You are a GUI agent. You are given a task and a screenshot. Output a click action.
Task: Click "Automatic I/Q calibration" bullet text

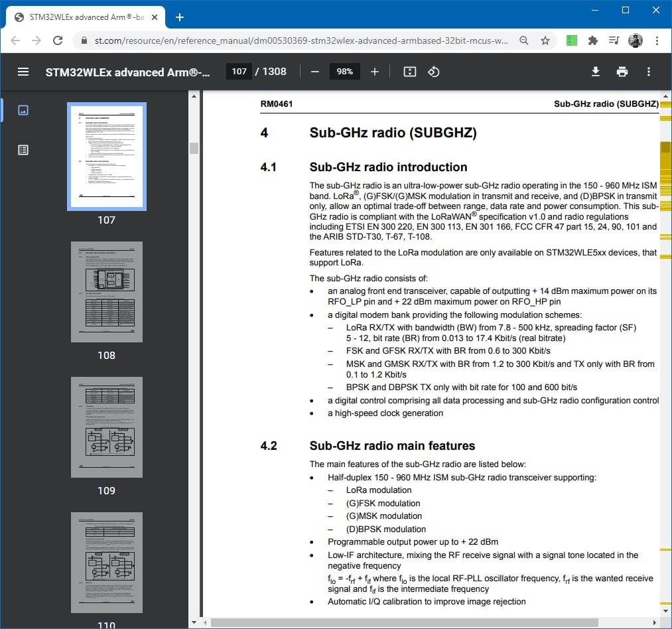(x=427, y=602)
